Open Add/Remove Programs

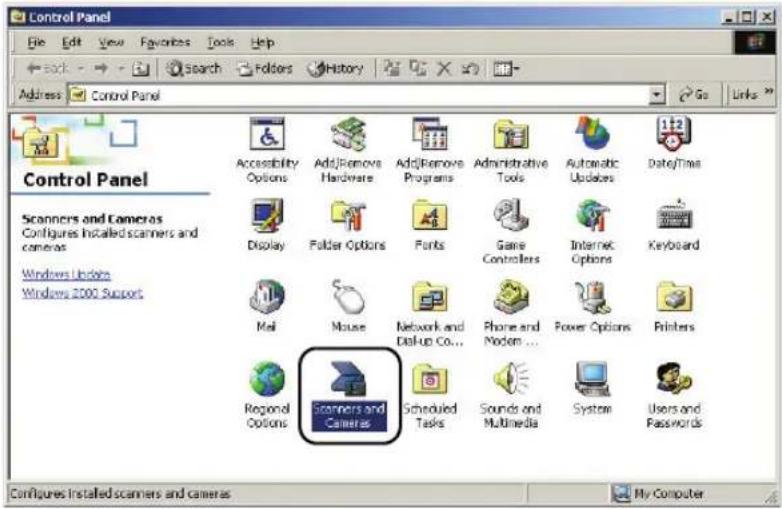429,150
